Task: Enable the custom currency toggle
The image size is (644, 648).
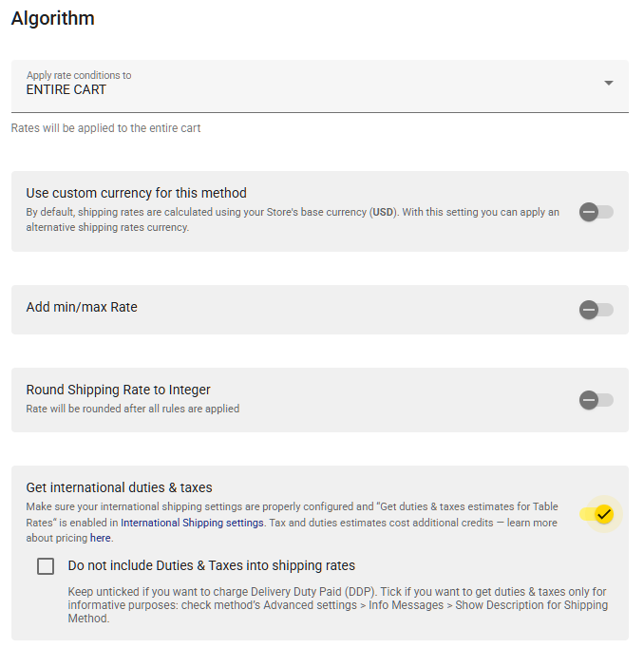Action: 597,212
